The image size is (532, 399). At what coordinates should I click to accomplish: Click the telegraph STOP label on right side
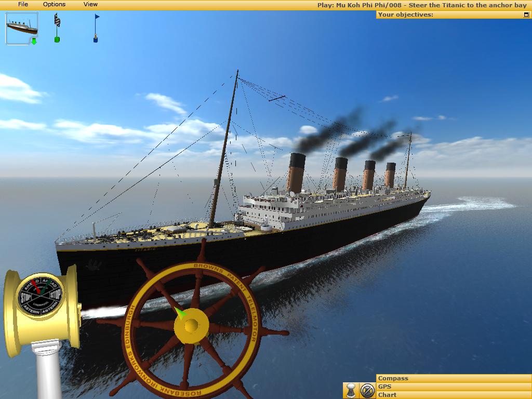[x=56, y=295]
